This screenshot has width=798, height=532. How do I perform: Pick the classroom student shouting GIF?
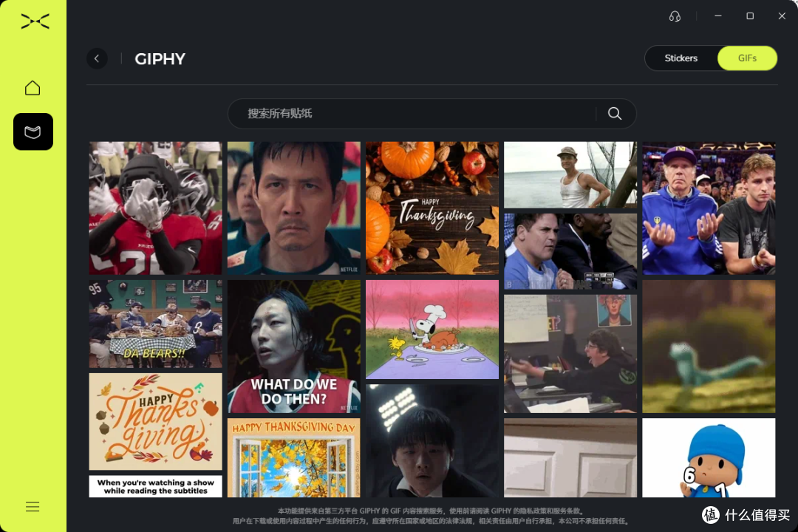click(570, 354)
